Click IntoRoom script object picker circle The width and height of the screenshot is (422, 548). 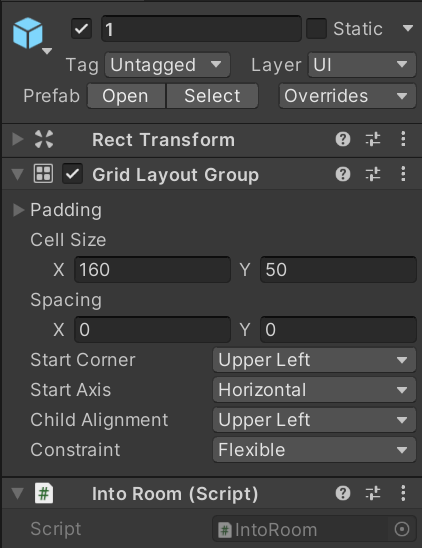pos(402,529)
